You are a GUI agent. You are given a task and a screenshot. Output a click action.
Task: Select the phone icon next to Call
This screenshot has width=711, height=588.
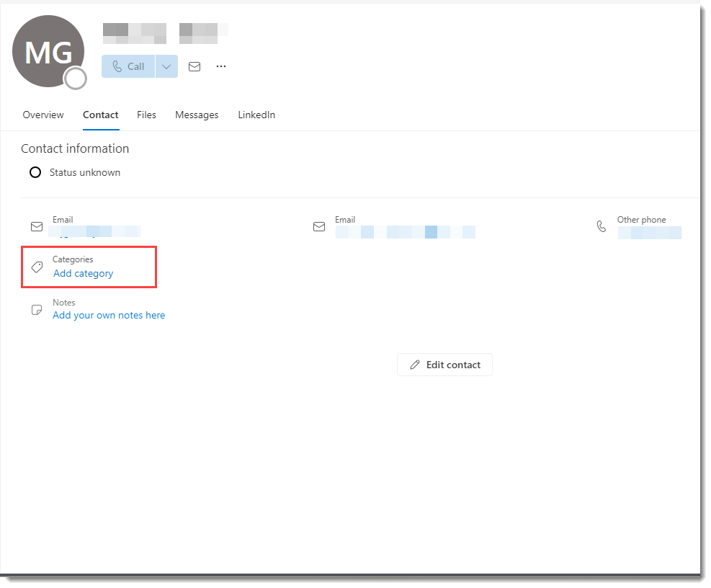(x=117, y=66)
